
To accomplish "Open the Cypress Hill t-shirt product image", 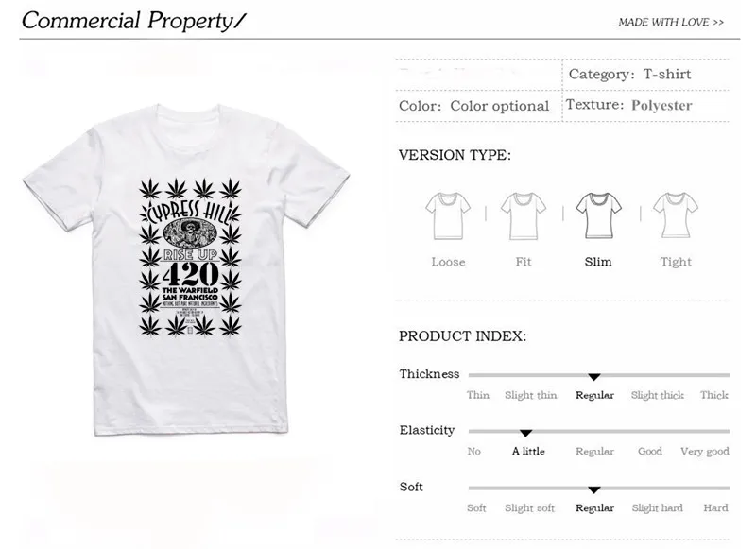I will (186, 270).
